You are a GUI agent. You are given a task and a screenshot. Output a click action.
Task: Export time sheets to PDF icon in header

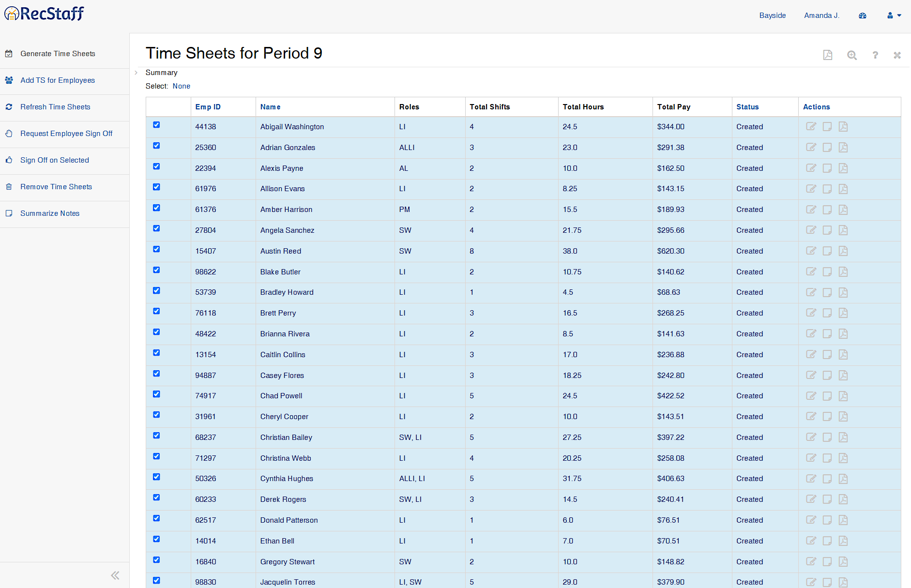pyautogui.click(x=828, y=55)
